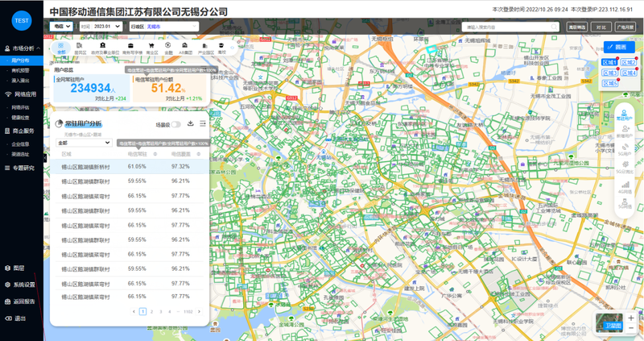Screen dimensions: 644x341
Task: Open the 图层 sidebar item
Action: tap(14, 268)
